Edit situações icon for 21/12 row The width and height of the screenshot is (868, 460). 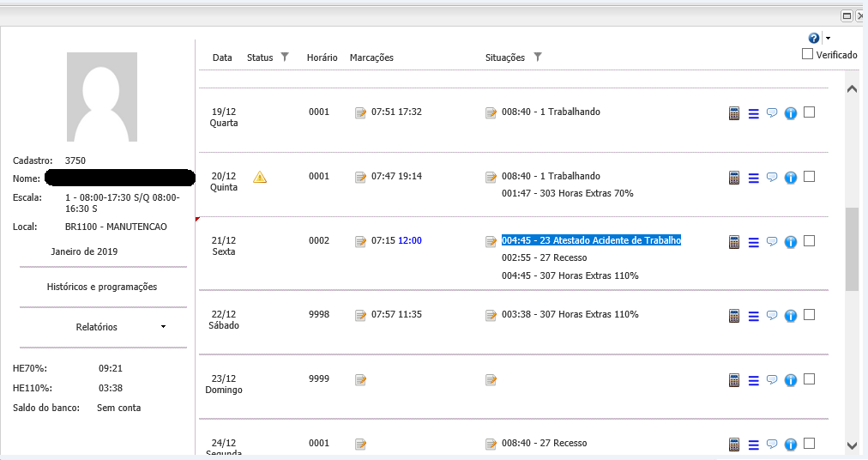tap(491, 242)
